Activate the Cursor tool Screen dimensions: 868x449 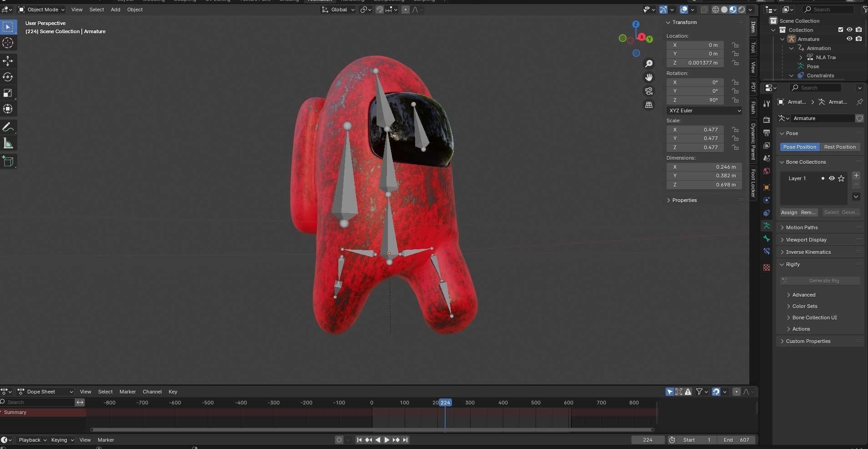coord(8,43)
